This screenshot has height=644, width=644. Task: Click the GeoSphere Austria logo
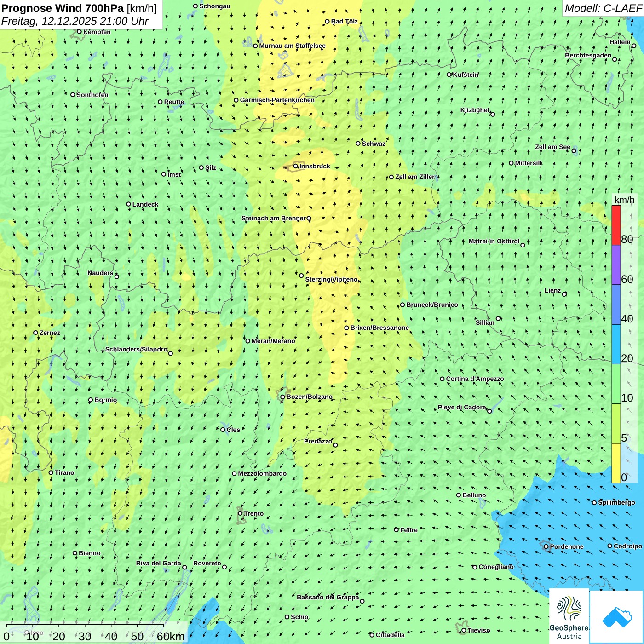tap(569, 616)
